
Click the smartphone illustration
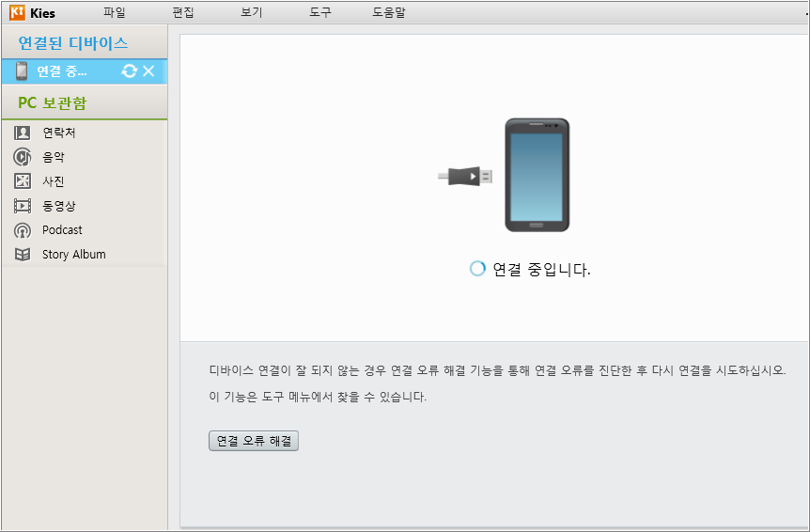pos(537,175)
